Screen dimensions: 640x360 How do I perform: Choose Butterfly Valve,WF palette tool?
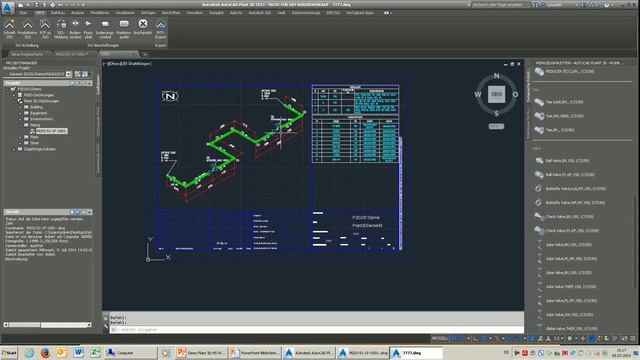coord(570,202)
